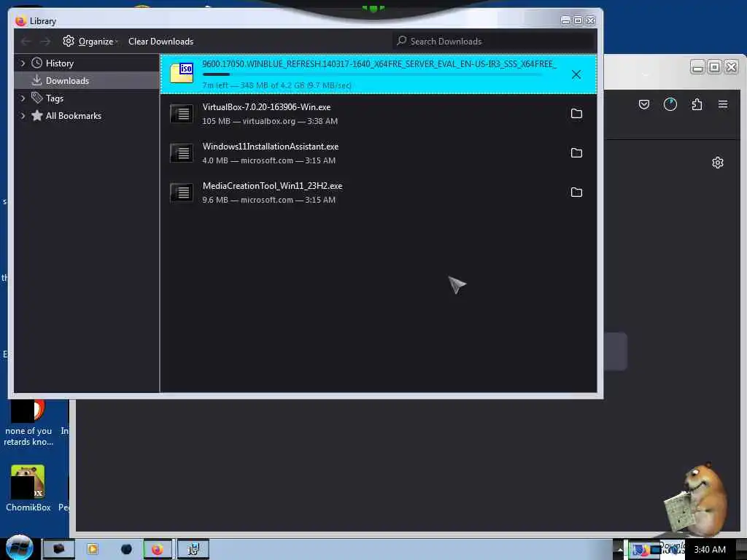Screen dimensions: 747x560
Task: Open the Windows Start orb
Action: point(20,548)
